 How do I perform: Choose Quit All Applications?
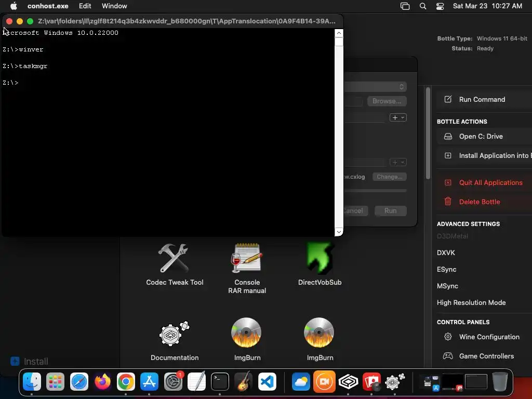[484, 182]
